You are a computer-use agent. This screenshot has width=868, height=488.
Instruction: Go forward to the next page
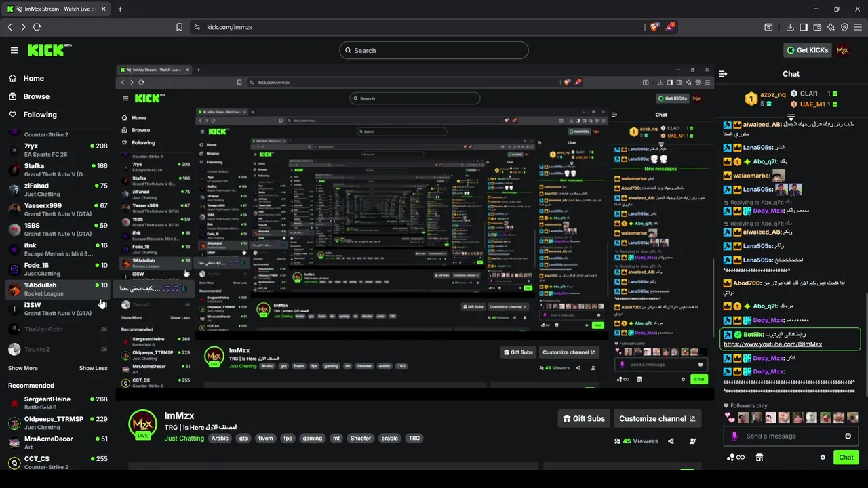(23, 27)
